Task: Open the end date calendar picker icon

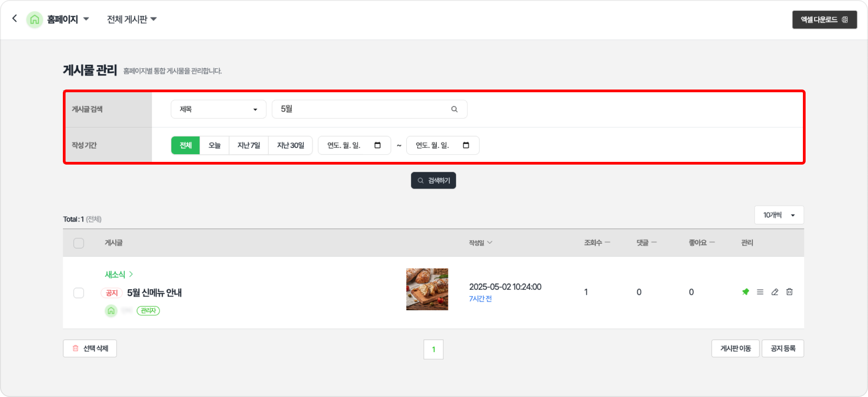Action: click(x=466, y=145)
